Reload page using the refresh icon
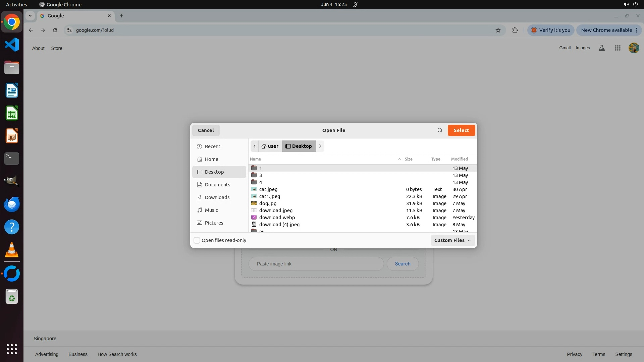 55,30
